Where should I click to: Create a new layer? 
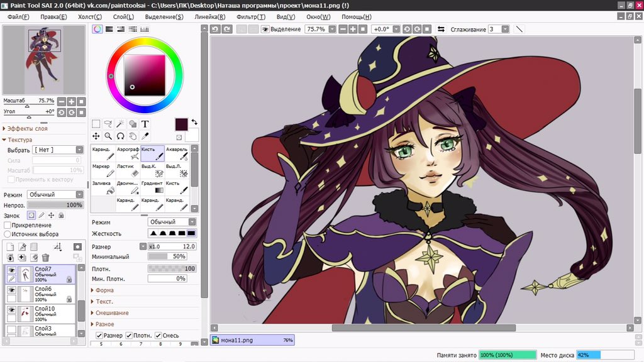[10, 246]
